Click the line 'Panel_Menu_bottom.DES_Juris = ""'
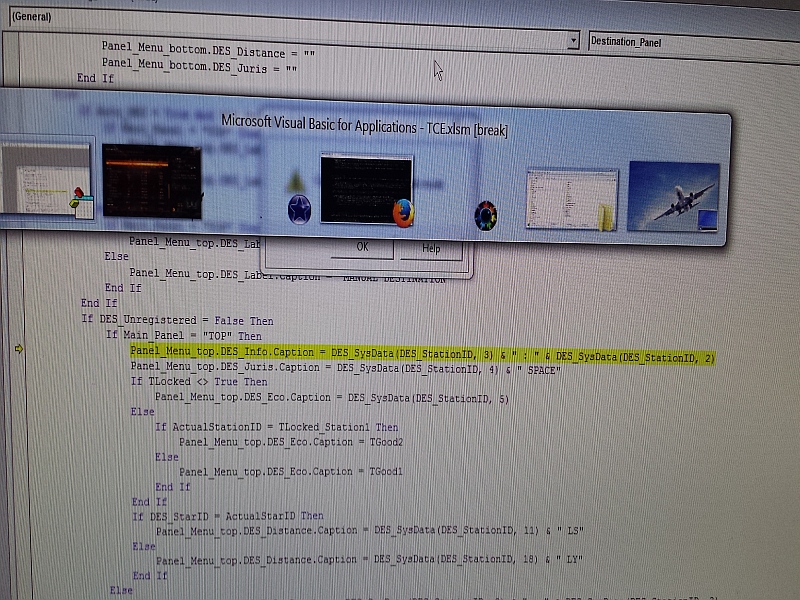 pyautogui.click(x=199, y=66)
